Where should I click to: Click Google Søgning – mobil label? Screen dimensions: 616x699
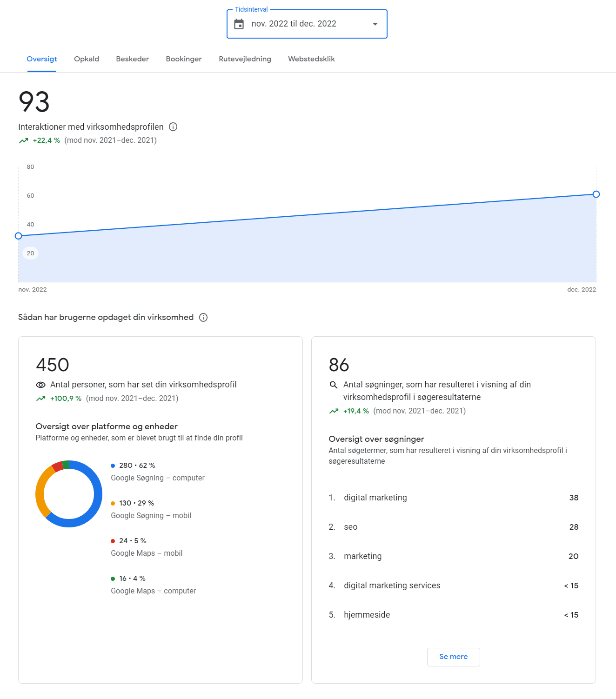point(151,516)
